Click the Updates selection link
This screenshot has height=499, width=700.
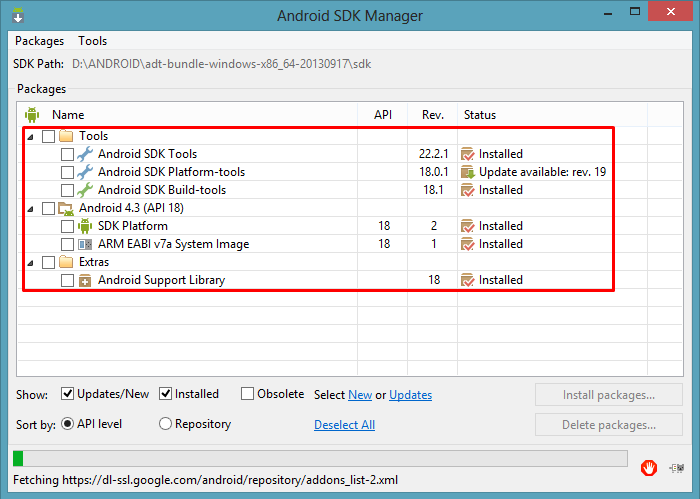coord(410,395)
